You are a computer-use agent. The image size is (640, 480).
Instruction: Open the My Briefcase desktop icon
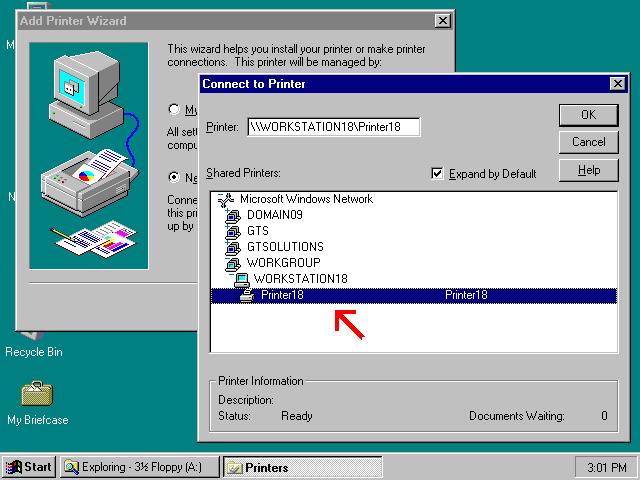(37, 393)
